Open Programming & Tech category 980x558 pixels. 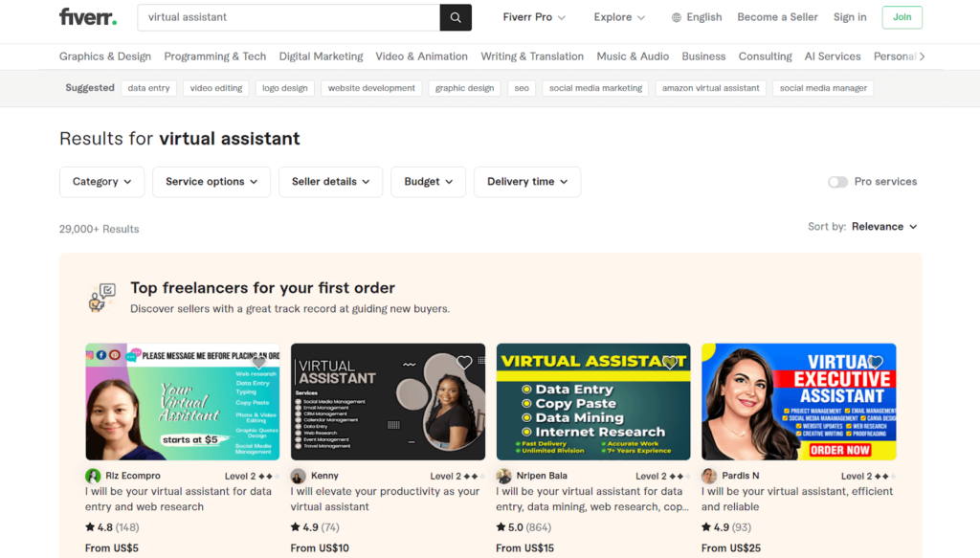(215, 56)
